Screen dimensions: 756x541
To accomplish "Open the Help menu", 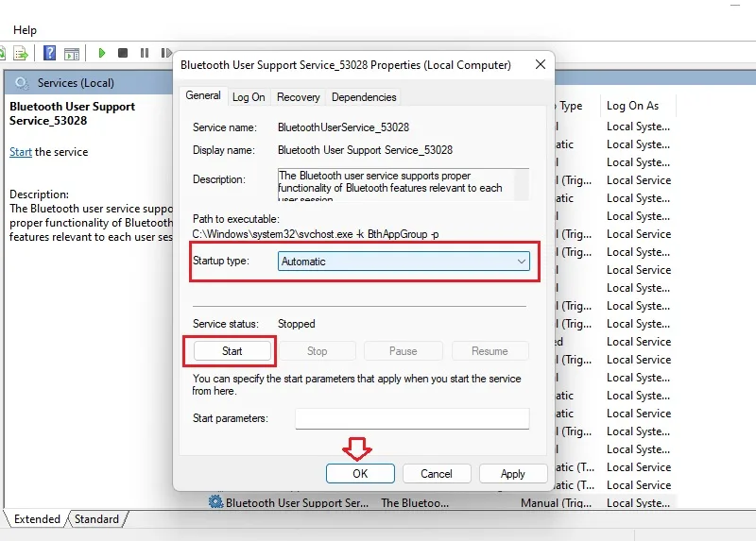I will point(26,30).
